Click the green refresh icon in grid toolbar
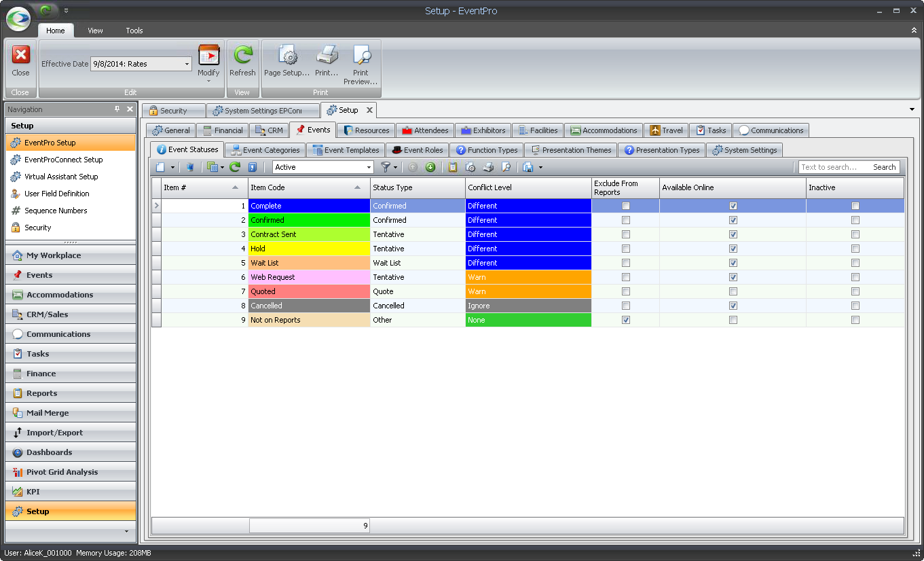Viewport: 924px width, 561px height. tap(235, 167)
